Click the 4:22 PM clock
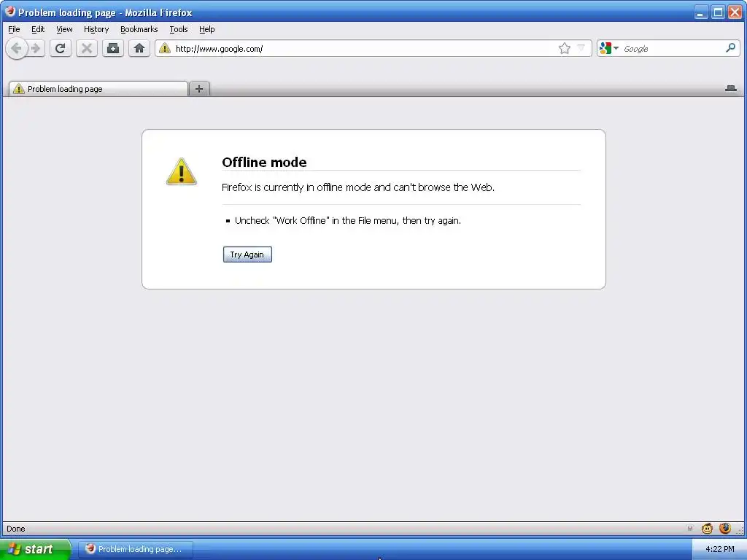Image resolution: width=747 pixels, height=560 pixels. [x=720, y=549]
